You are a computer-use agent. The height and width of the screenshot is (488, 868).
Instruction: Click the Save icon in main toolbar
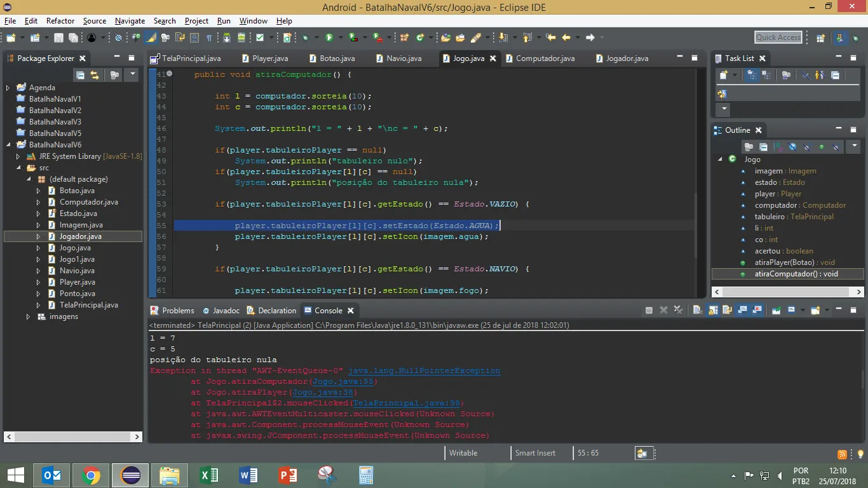tap(58, 37)
